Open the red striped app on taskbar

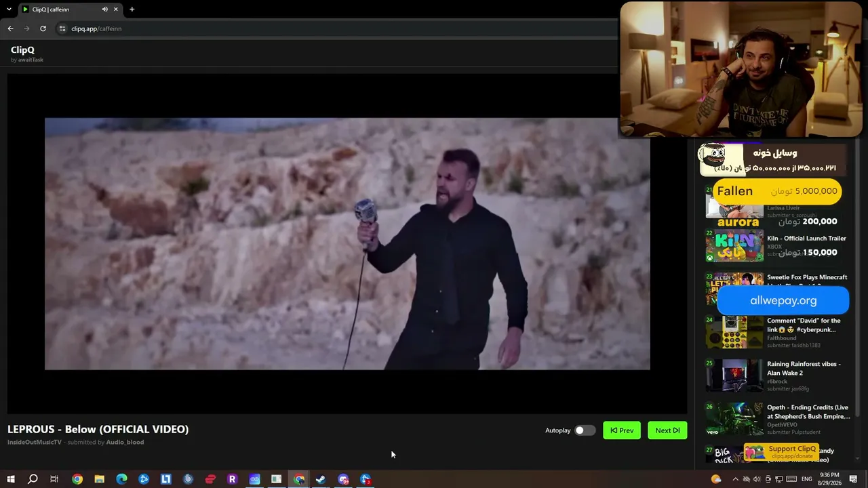point(210,479)
